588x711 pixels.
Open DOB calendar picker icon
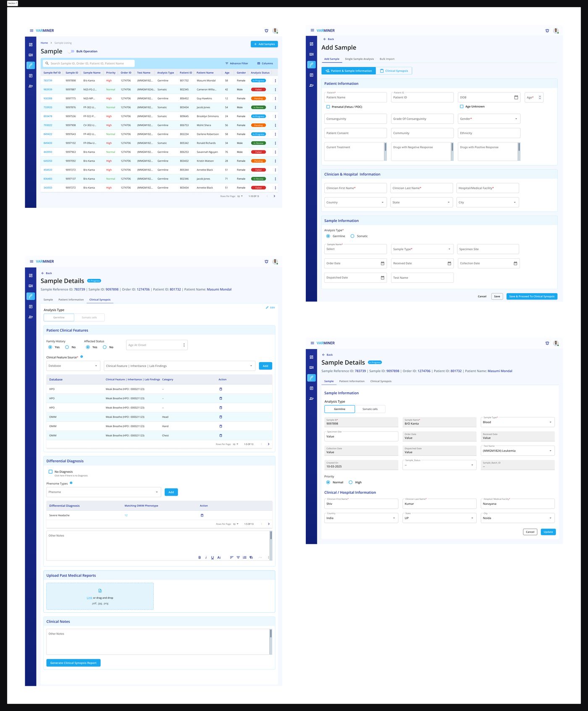coord(516,97)
